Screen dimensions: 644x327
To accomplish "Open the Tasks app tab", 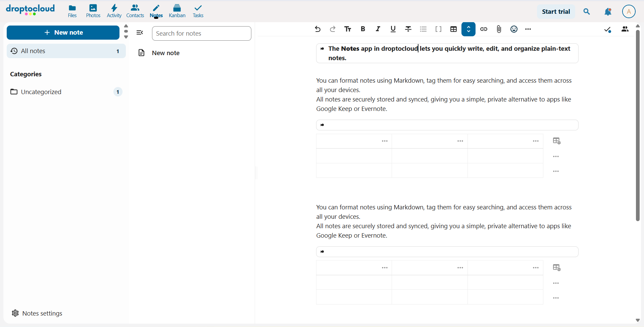I will tap(198, 11).
